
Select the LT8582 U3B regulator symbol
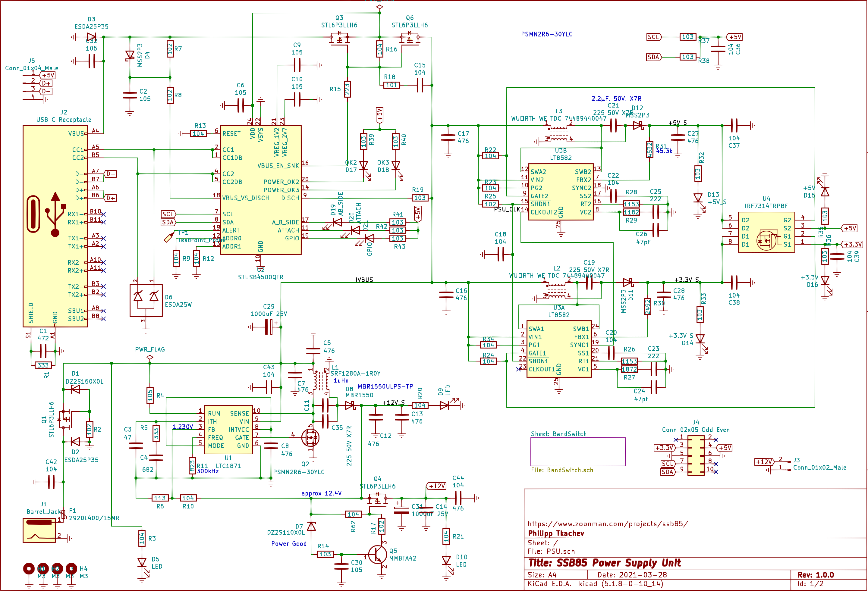pos(560,192)
